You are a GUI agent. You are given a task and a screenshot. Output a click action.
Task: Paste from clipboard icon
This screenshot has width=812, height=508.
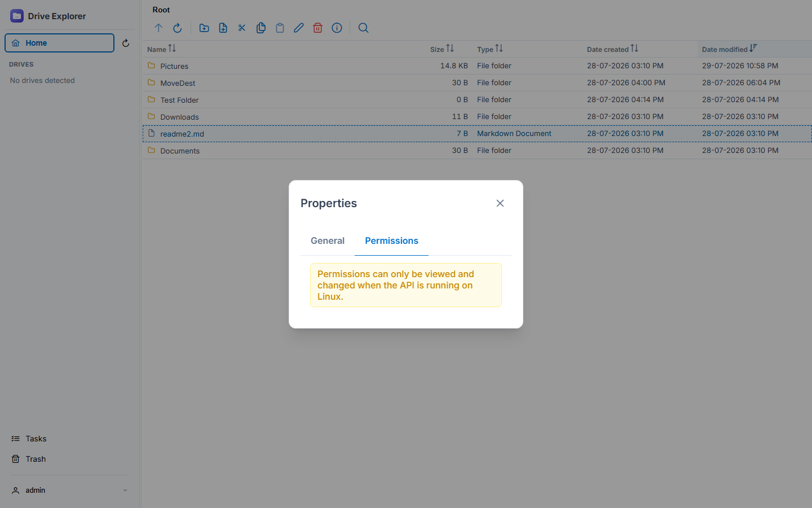pyautogui.click(x=280, y=28)
